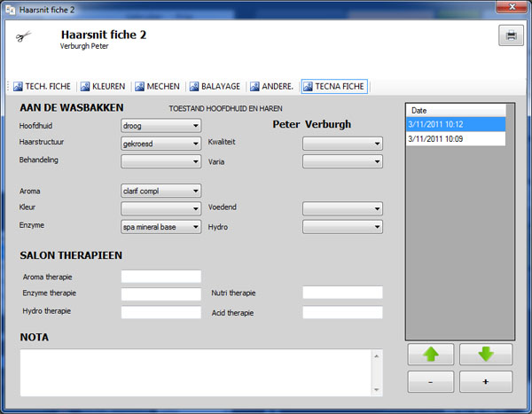Expand the Haarstructuur combo box
Screen dimensions: 532x414
point(160,144)
